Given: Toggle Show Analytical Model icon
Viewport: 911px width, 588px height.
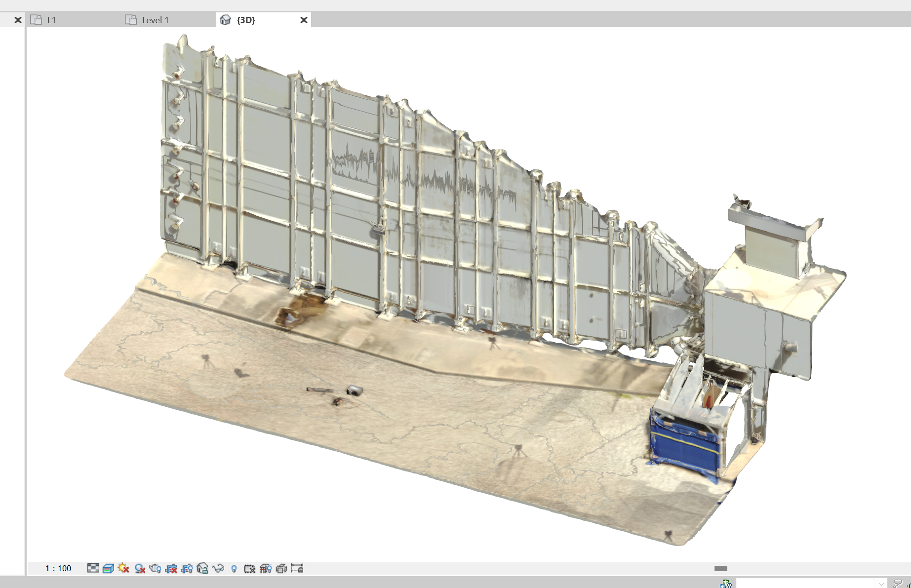Looking at the screenshot, I should pyautogui.click(x=266, y=568).
